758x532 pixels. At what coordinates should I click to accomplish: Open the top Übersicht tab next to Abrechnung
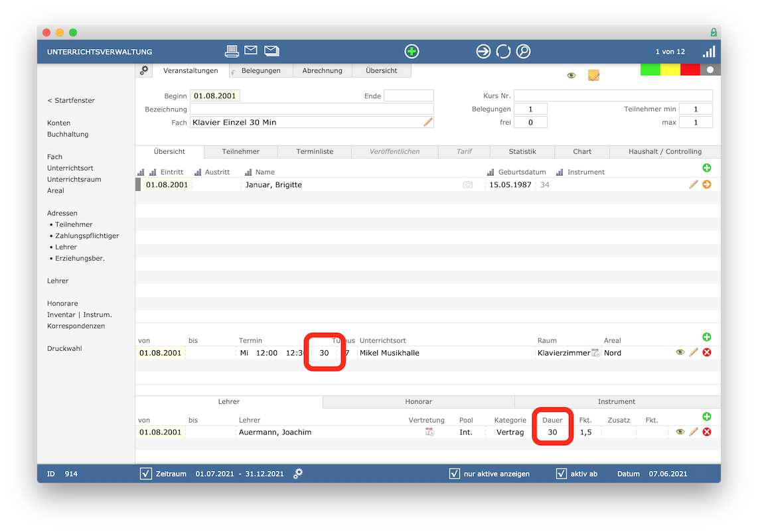[382, 70]
